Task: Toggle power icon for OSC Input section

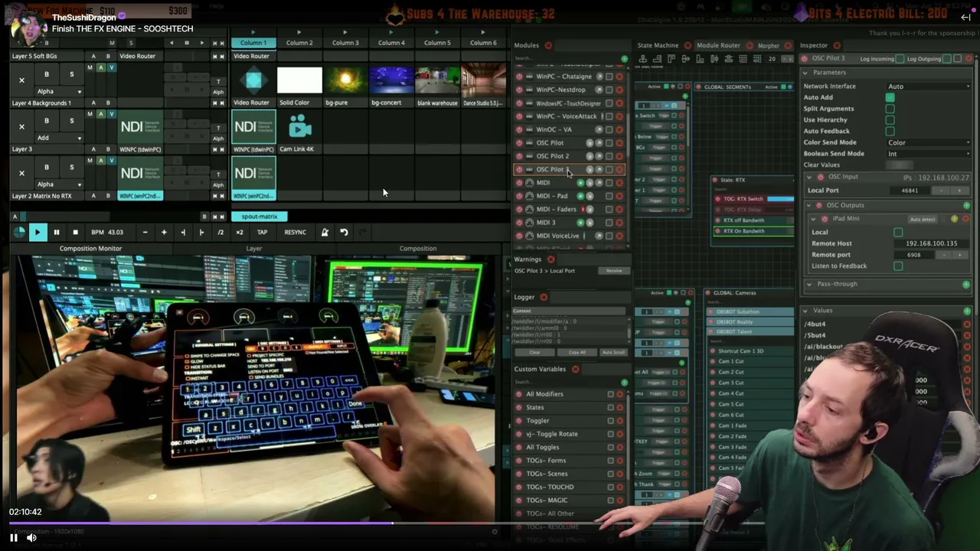Action: pyautogui.click(x=821, y=177)
